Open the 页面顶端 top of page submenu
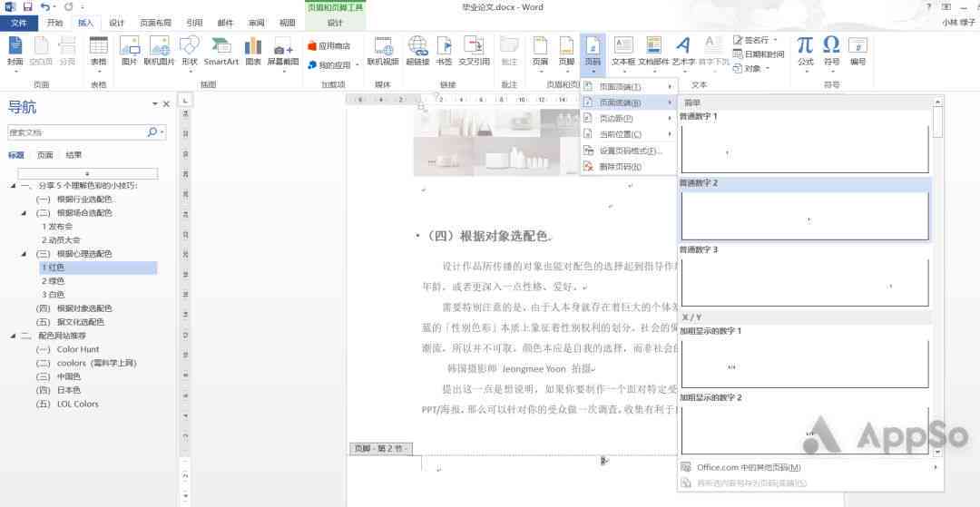The image size is (980, 507). 628,86
